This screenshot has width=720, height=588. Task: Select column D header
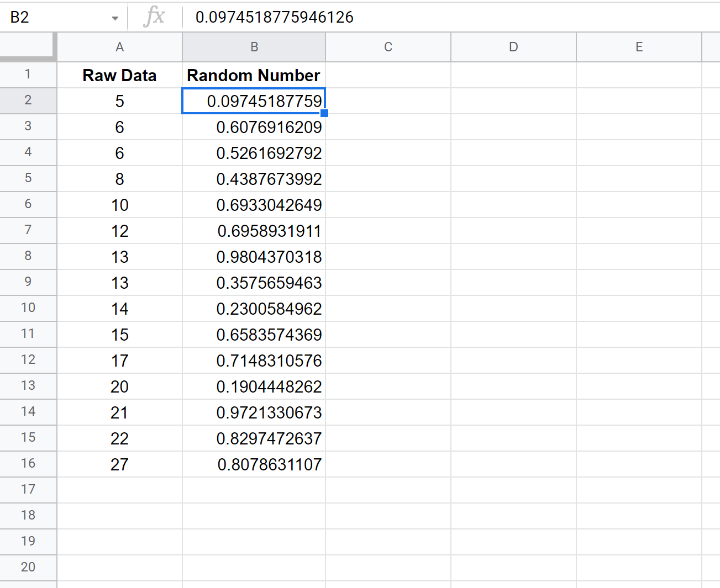click(x=513, y=47)
